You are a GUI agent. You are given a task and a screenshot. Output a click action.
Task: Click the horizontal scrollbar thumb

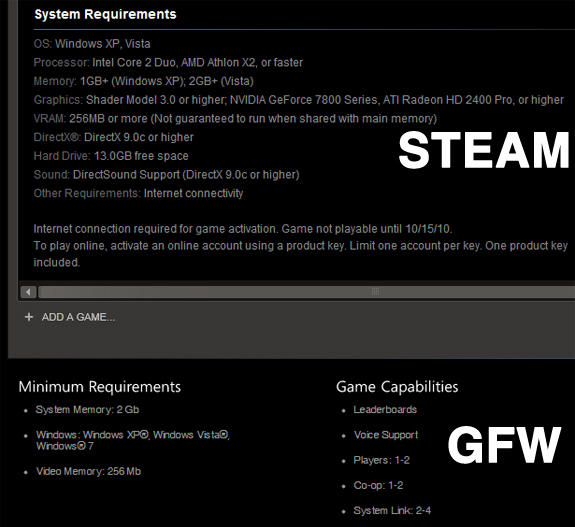click(x=307, y=292)
